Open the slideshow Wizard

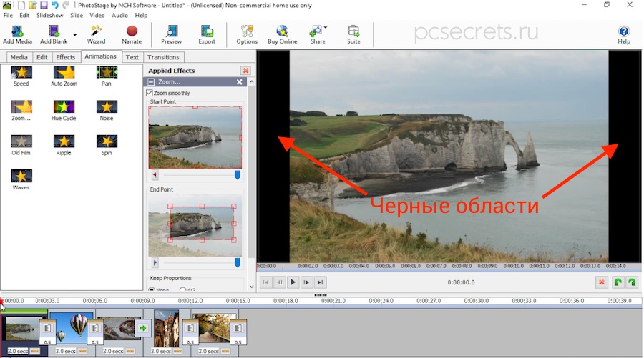(96, 32)
